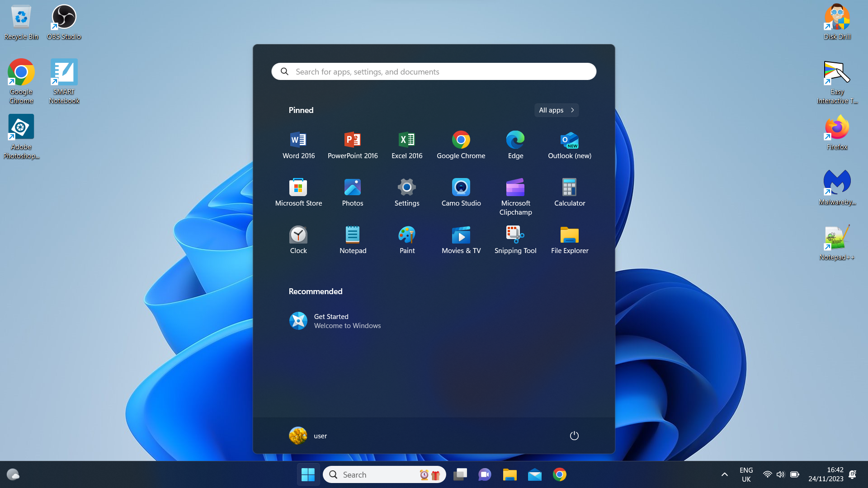Open Movies & TV app
The image size is (868, 488).
coord(461,240)
